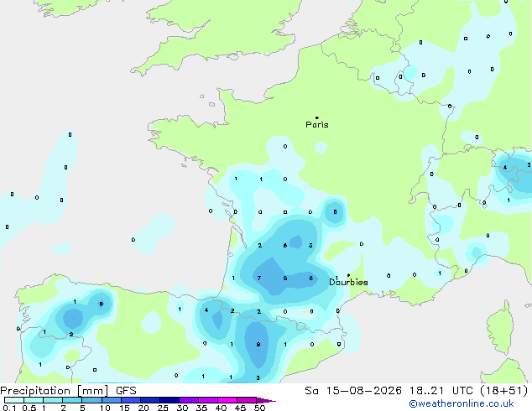The width and height of the screenshot is (532, 411).
Task: Click the GFS model label
Action: pos(126,391)
